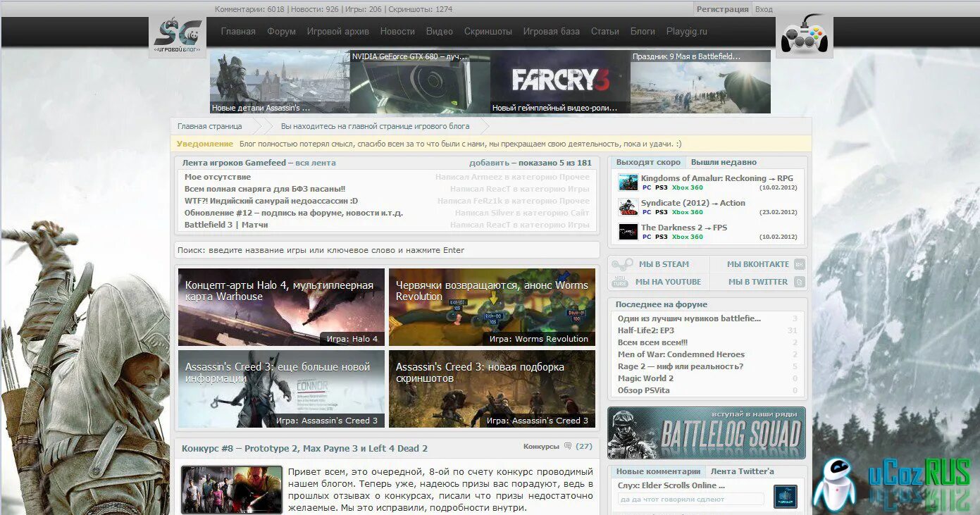980x515 pixels.
Task: Open Assassin's Creed 3 new screenshots tile
Action: 492,389
